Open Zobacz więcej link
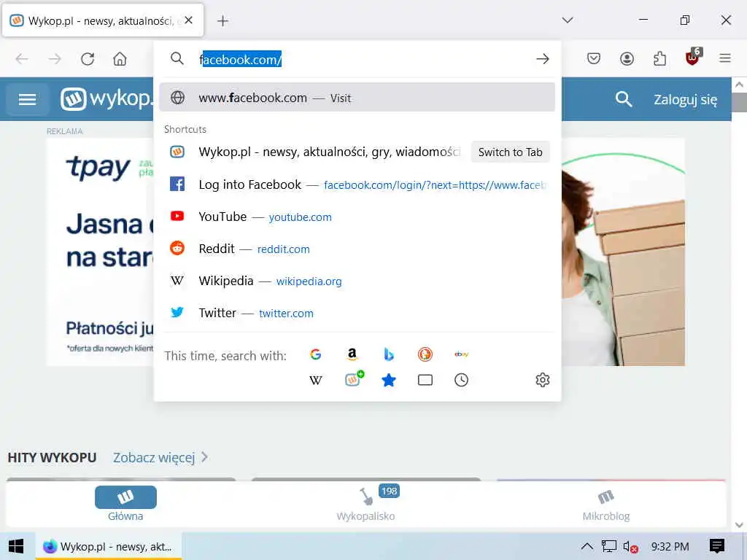Image resolution: width=747 pixels, height=560 pixels. tap(160, 458)
